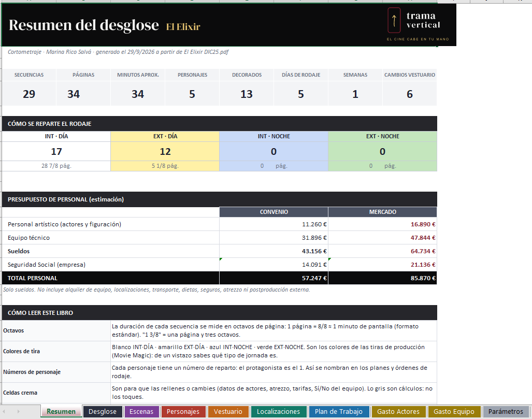Select the 'Números de personaje' label cell
Screen dimensions: 532x419
(x=56, y=372)
